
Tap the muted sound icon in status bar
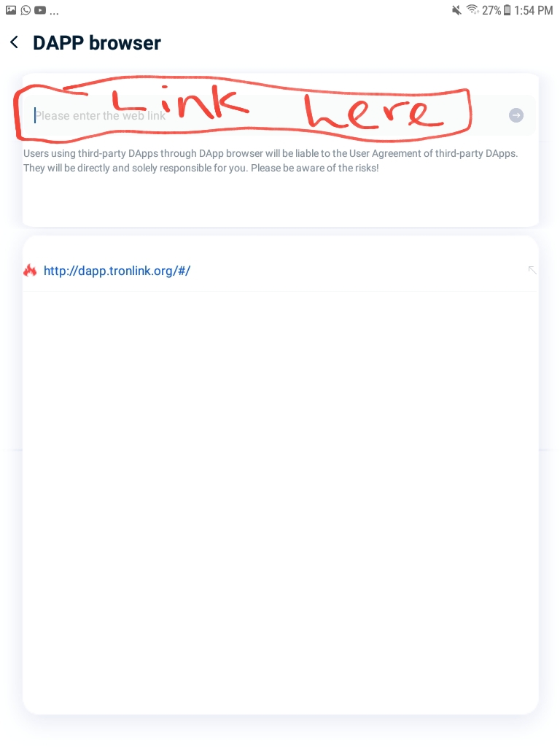pos(456,10)
